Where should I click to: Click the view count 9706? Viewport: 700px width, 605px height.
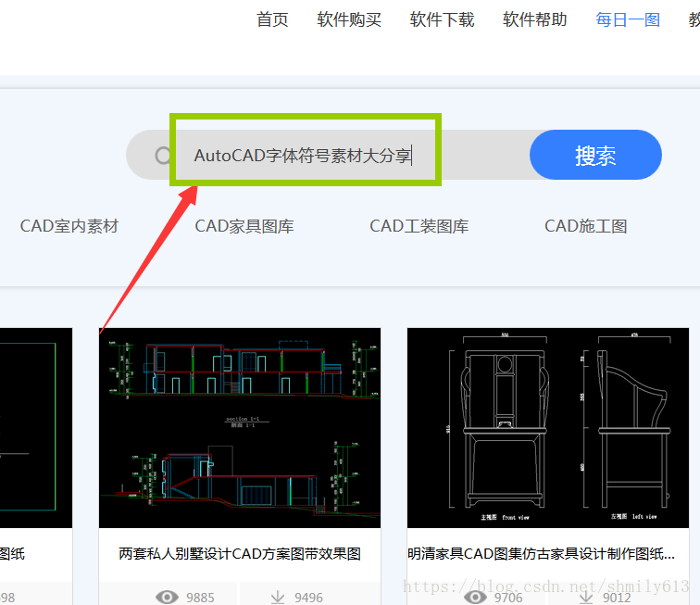click(x=508, y=598)
